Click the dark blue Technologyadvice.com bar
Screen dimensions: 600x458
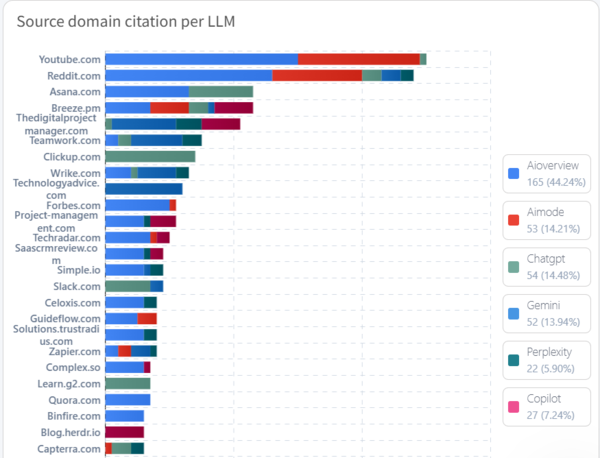click(144, 189)
